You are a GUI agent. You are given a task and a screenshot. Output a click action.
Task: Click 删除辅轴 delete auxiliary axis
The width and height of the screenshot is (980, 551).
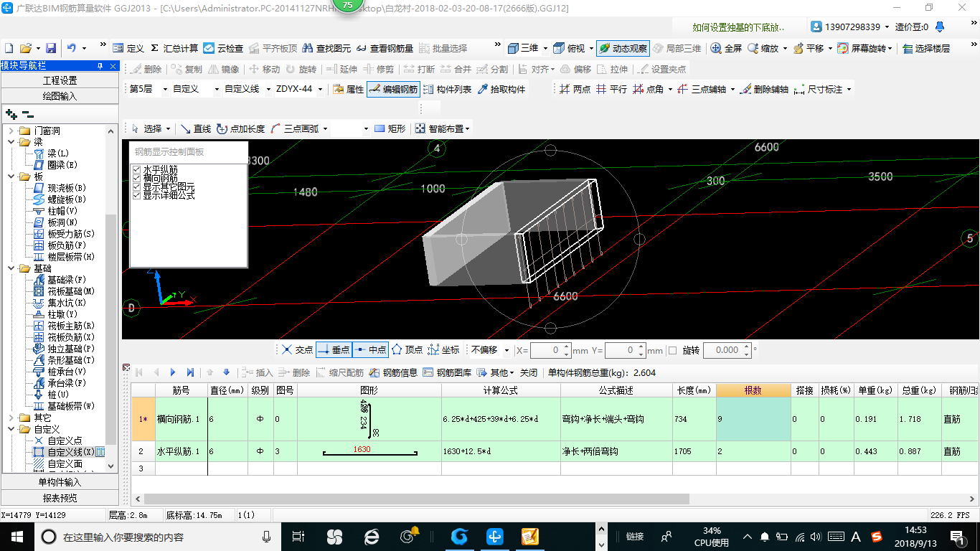(x=765, y=90)
